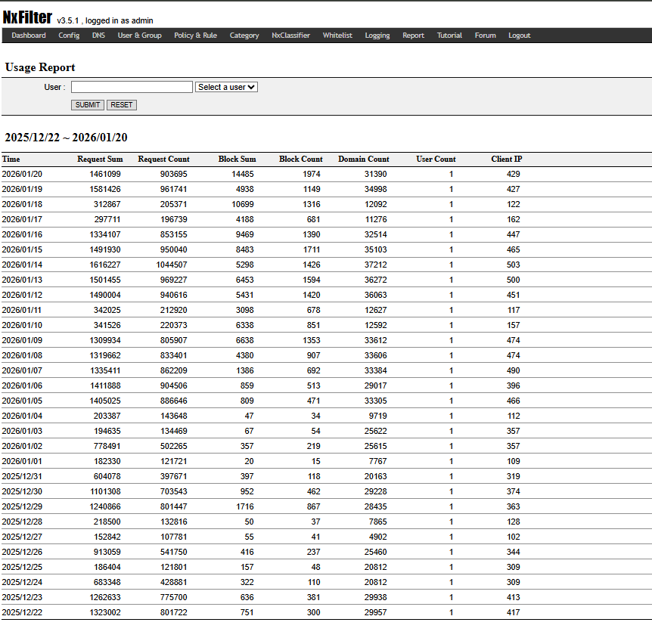Screen dimensions: 652x644
Task: Click the date range 2025/12/22 ~ 2026/01/20
Action: point(66,138)
